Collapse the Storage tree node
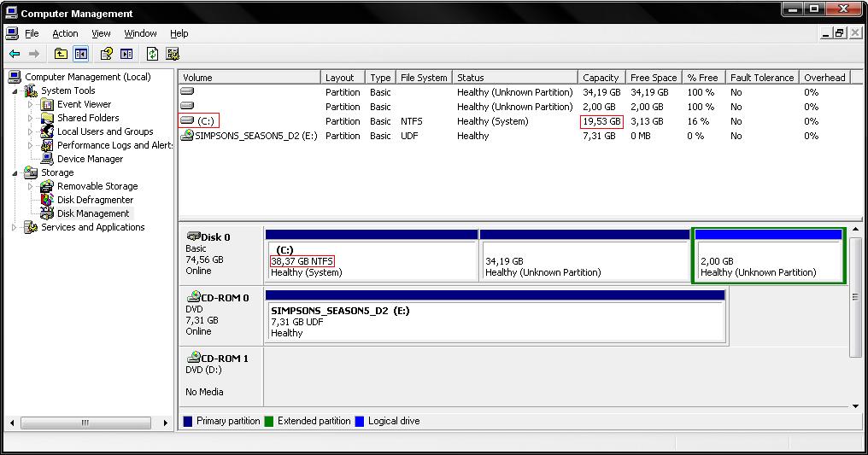This screenshot has width=868, height=455. pos(15,173)
